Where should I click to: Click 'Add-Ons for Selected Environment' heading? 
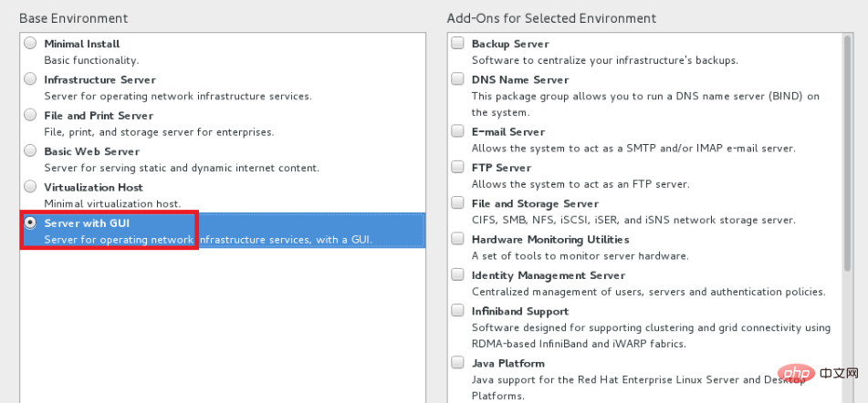click(551, 18)
